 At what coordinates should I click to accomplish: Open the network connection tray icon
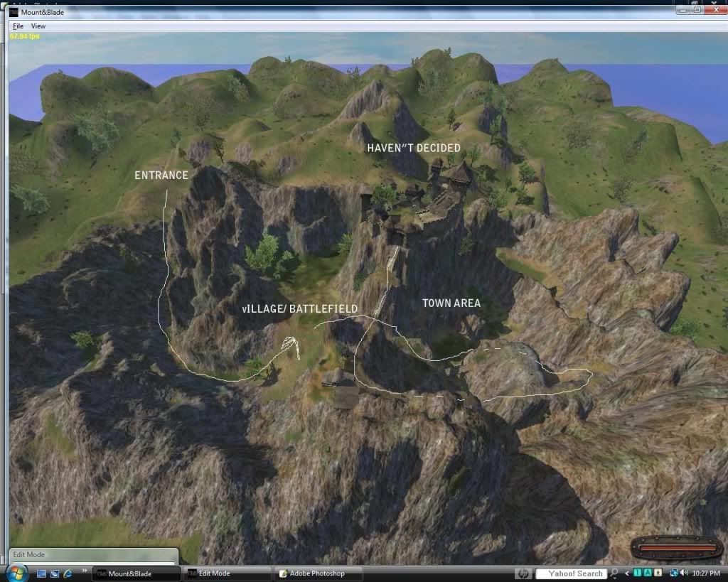click(672, 573)
